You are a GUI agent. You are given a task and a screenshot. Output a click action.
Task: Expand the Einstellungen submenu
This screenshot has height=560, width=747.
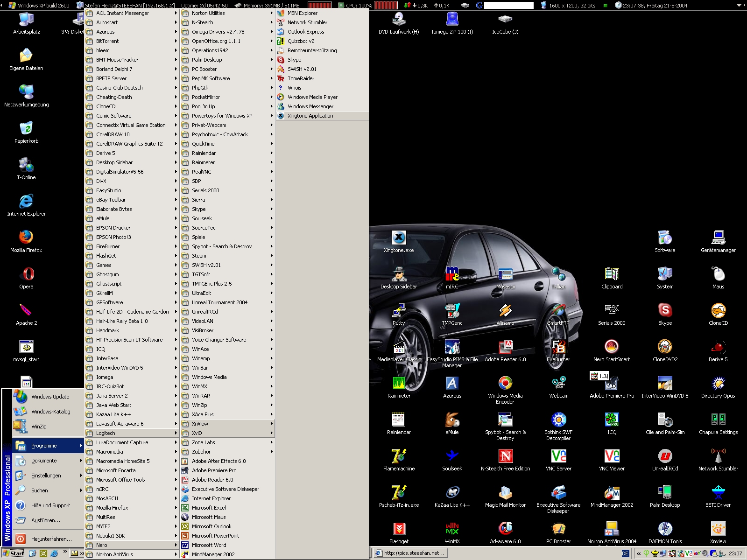pos(48,476)
